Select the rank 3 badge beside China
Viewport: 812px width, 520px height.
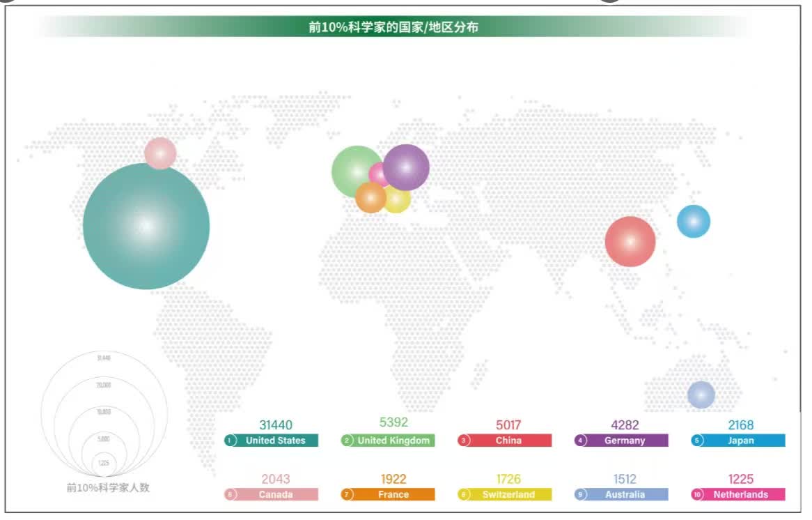click(463, 441)
